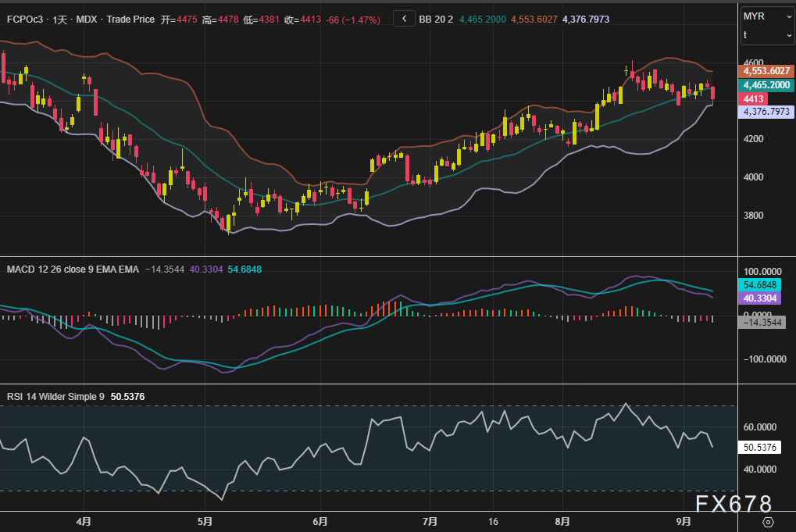Open the MYR currency dropdown
Viewport: 796px width, 532px height.
coord(767,16)
